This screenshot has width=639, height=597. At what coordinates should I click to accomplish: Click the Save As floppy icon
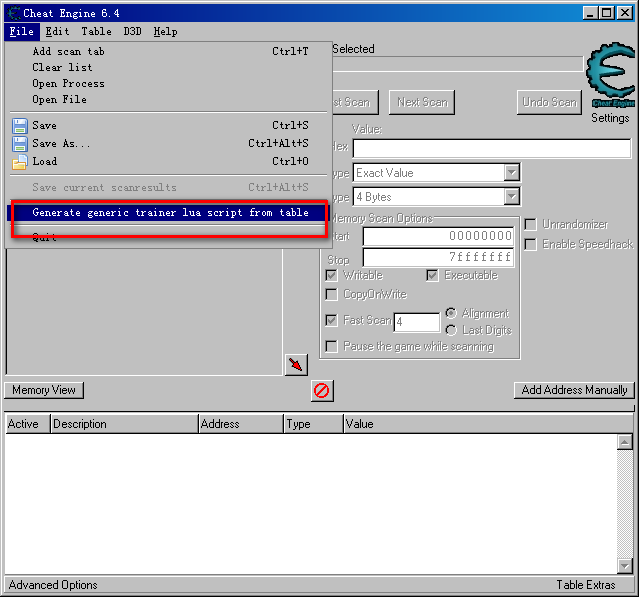[19, 144]
